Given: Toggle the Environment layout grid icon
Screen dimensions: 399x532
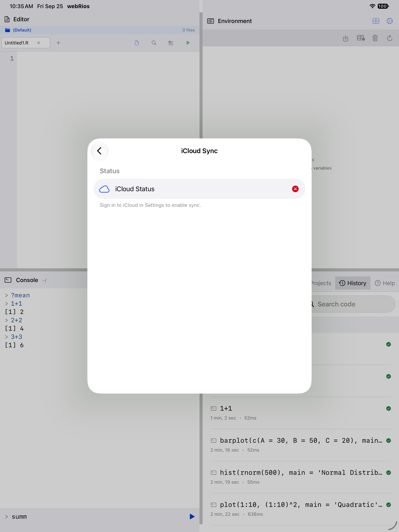Looking at the screenshot, I should pos(376,21).
